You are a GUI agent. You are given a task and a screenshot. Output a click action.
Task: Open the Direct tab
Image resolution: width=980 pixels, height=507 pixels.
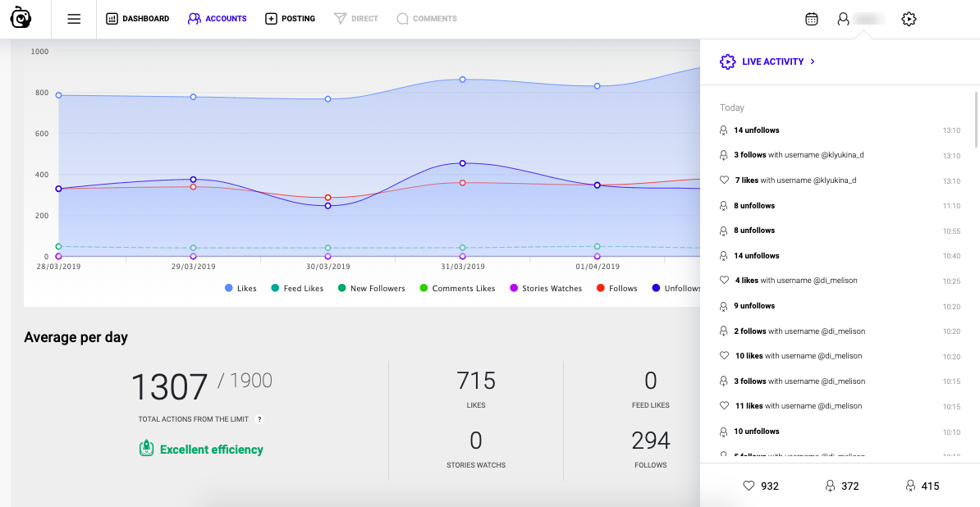pyautogui.click(x=356, y=19)
